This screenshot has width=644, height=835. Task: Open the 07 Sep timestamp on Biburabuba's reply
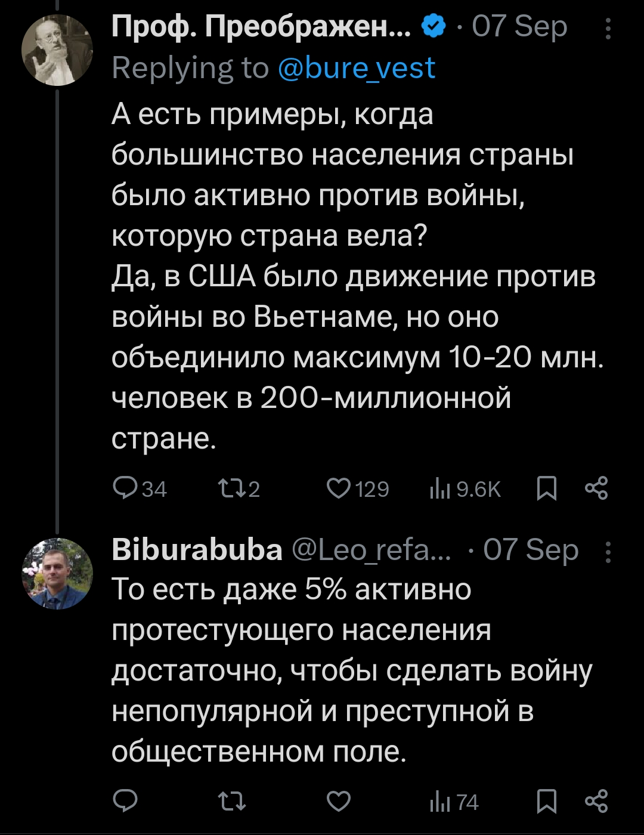tap(531, 550)
